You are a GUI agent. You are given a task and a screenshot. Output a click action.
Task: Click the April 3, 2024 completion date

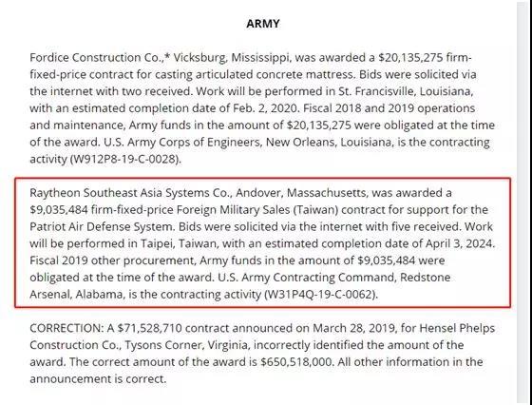point(459,243)
